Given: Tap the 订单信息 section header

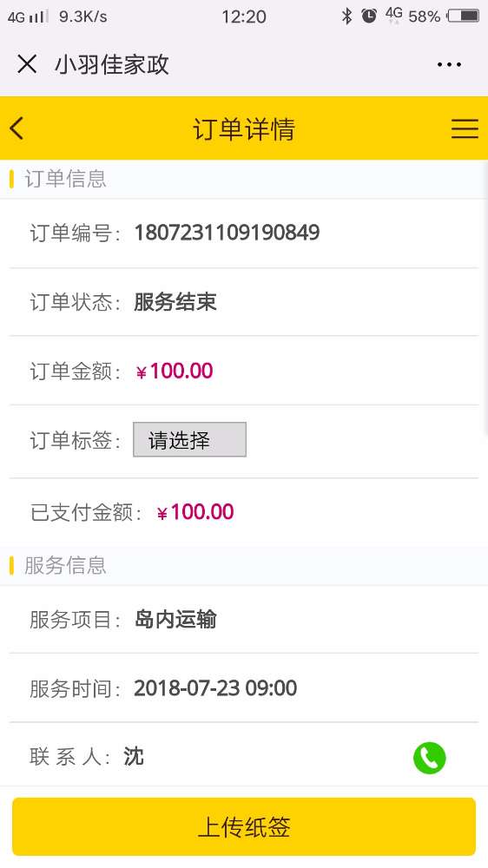Looking at the screenshot, I should click(x=65, y=179).
